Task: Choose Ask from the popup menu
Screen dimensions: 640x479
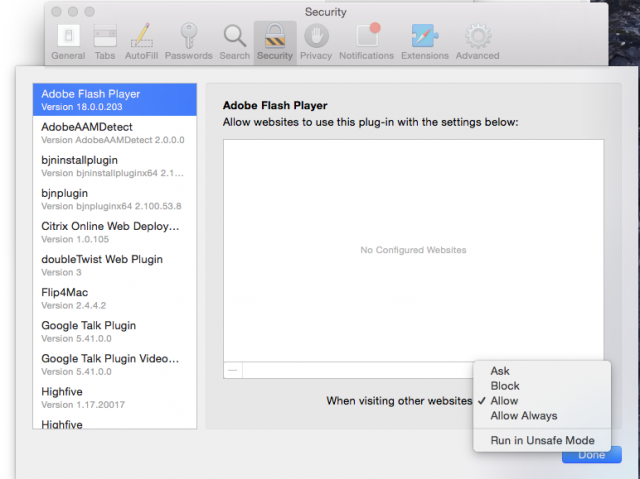Action: point(542,371)
